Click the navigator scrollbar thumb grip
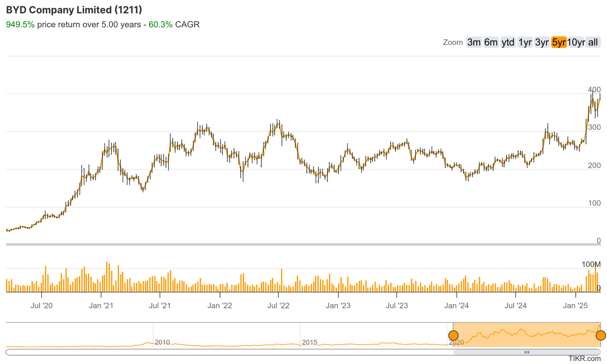Viewport: 607px width, 364px height. tap(527, 352)
